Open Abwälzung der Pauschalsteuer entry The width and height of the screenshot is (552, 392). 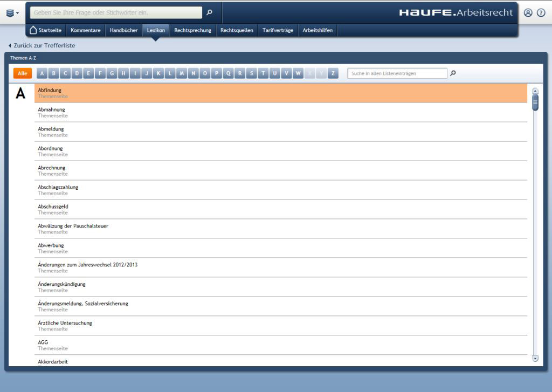click(280, 229)
